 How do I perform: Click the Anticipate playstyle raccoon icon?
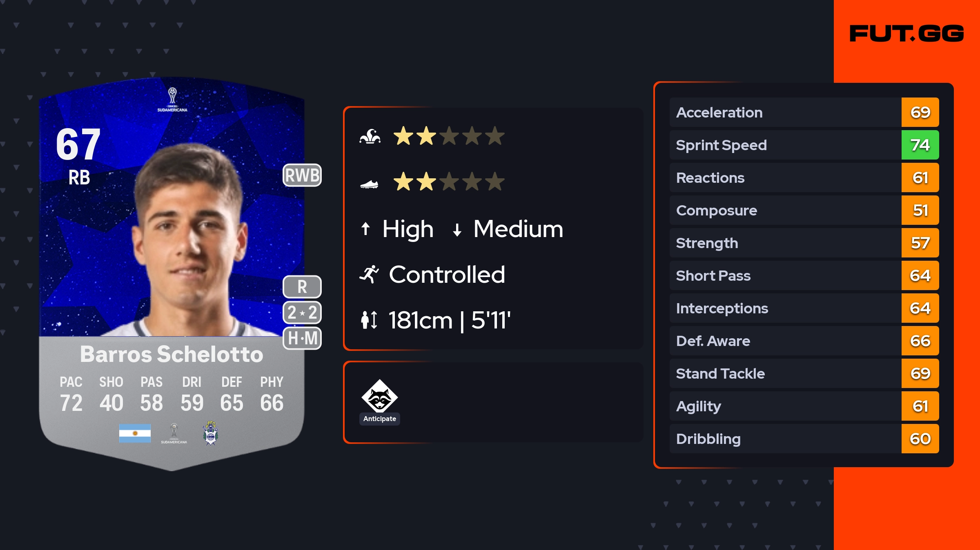click(x=379, y=396)
